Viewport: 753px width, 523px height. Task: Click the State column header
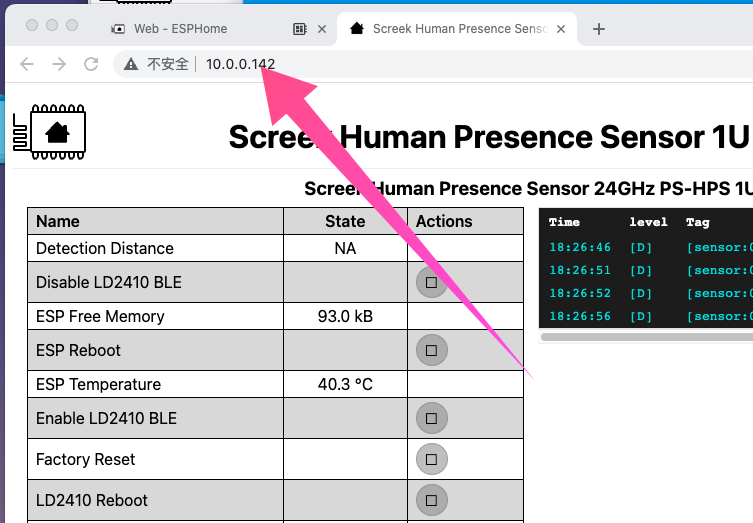[x=345, y=221]
